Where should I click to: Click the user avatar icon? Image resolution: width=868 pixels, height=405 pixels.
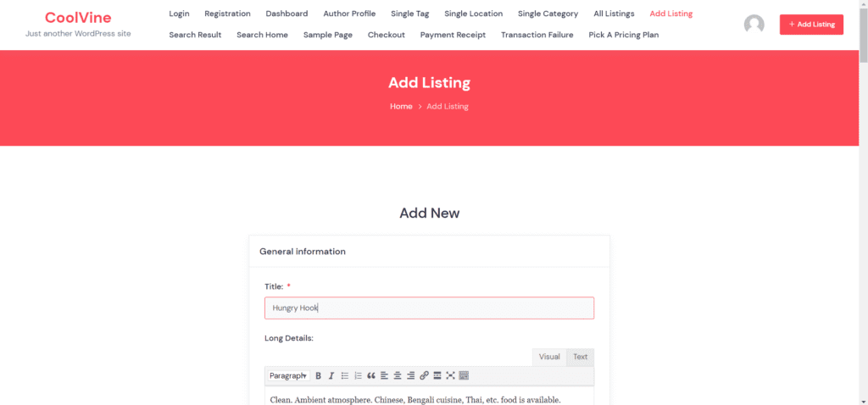(x=754, y=25)
